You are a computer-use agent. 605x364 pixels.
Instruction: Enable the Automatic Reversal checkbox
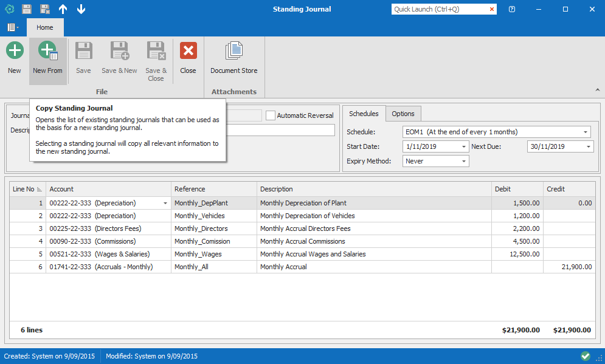[x=271, y=115]
